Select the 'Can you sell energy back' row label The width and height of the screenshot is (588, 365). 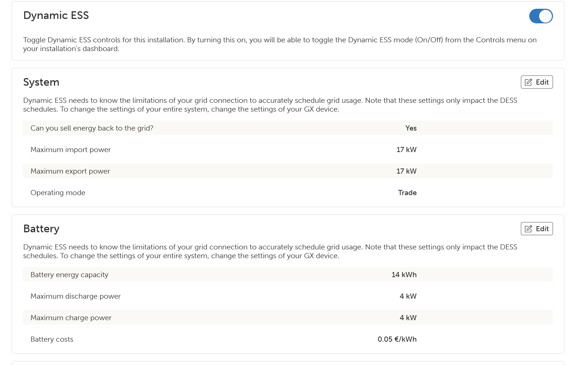point(92,128)
